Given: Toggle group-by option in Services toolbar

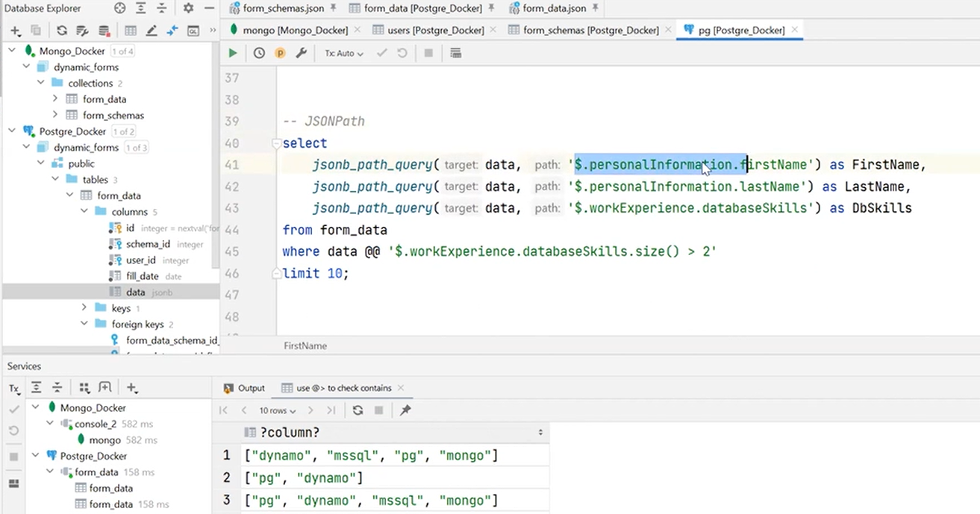Looking at the screenshot, I should click(x=84, y=388).
